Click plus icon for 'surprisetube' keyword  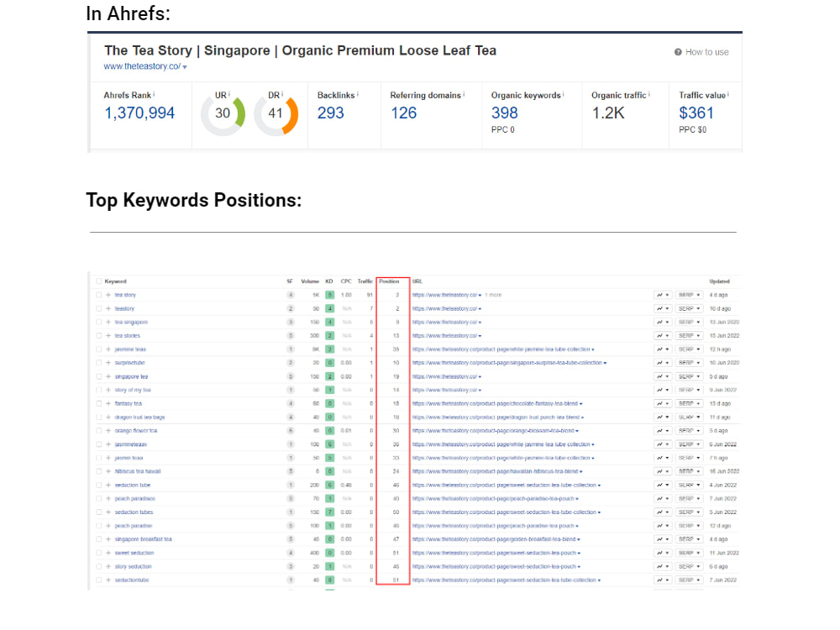pos(108,363)
